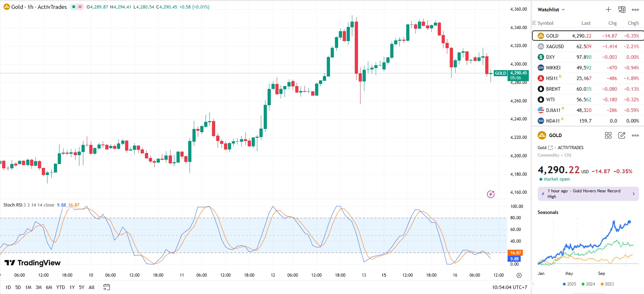Expand the Gold Hovers Near Record High news

click(588, 194)
